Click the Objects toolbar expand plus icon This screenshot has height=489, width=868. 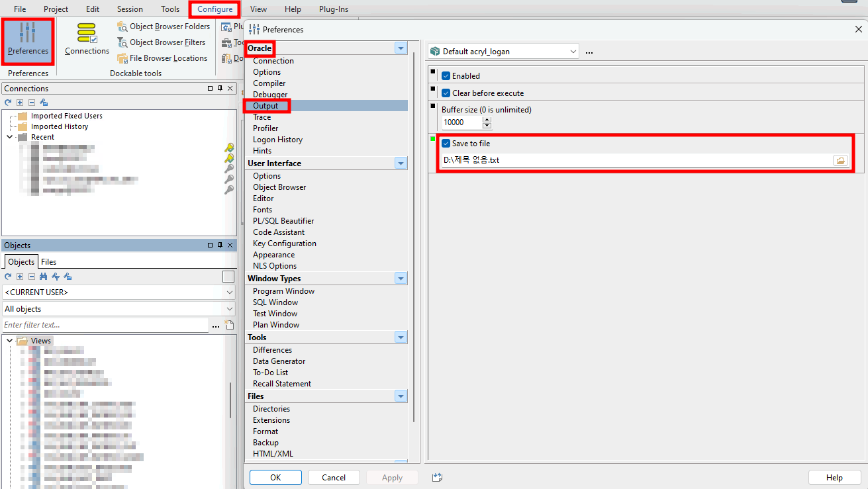pyautogui.click(x=20, y=277)
